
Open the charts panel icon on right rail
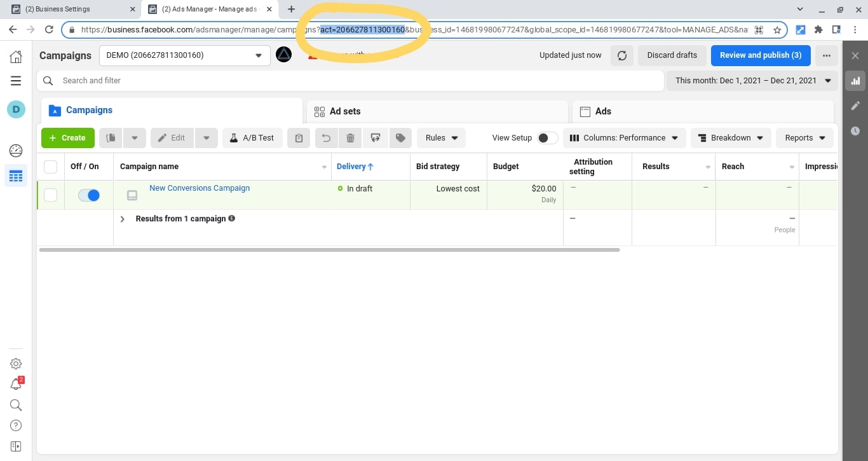(855, 81)
